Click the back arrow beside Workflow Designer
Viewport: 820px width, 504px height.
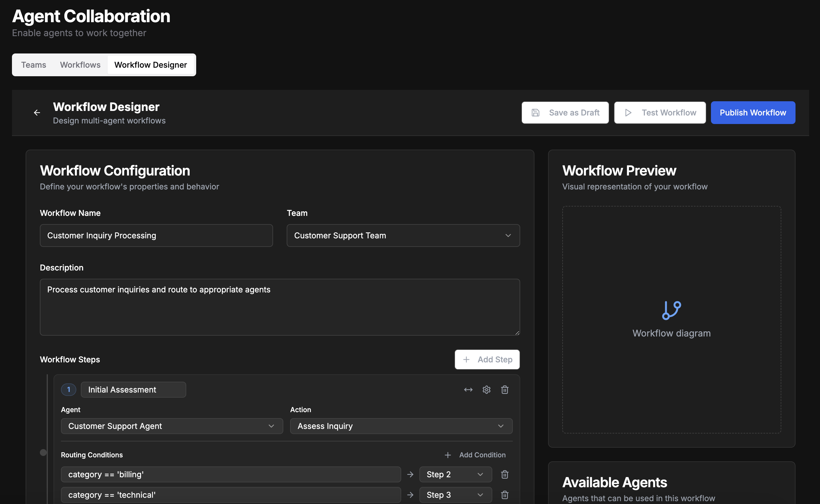pos(37,113)
